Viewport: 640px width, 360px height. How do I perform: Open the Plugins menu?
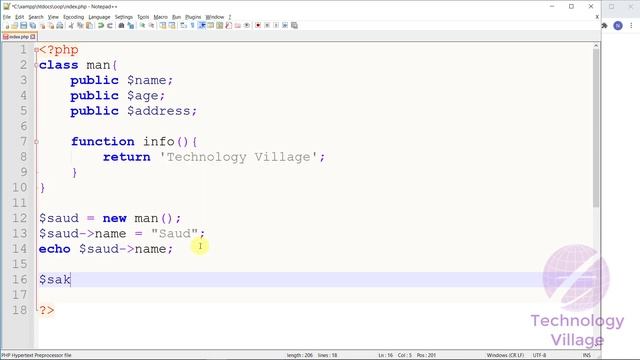click(x=193, y=17)
